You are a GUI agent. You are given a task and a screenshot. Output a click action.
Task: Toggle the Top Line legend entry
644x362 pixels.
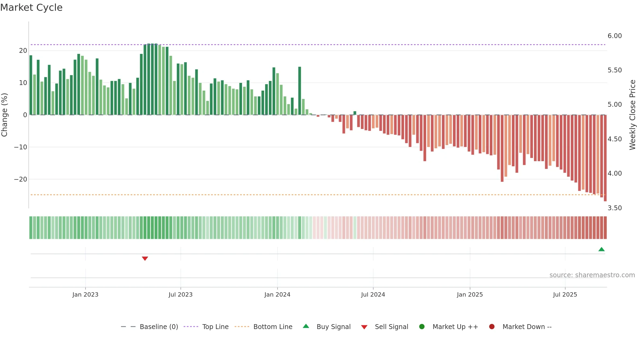click(x=206, y=327)
